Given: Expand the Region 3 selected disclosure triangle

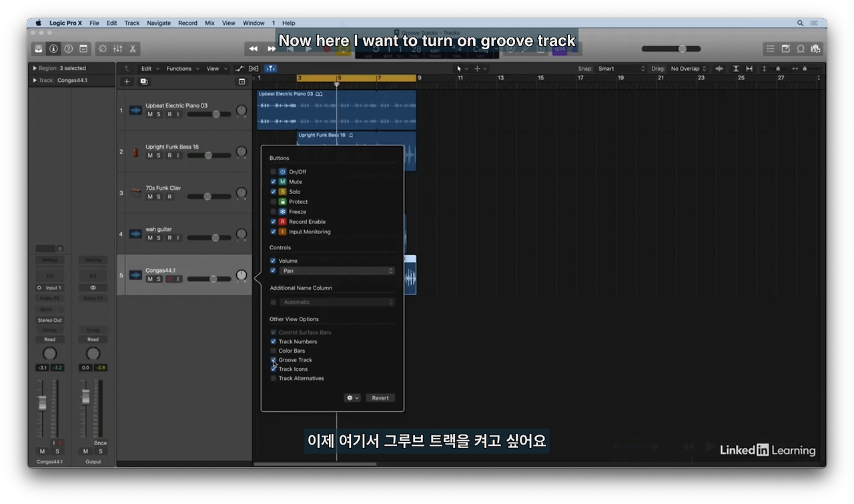Looking at the screenshot, I should tap(35, 68).
